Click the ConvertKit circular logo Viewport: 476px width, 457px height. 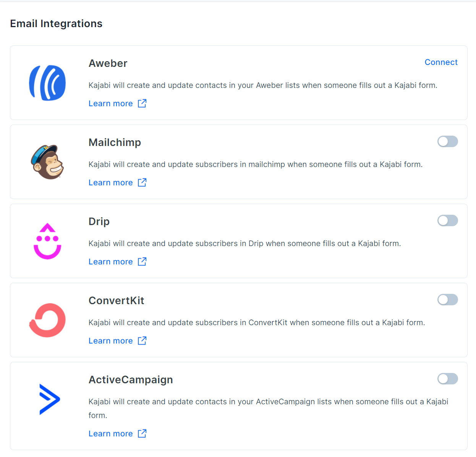click(x=47, y=320)
